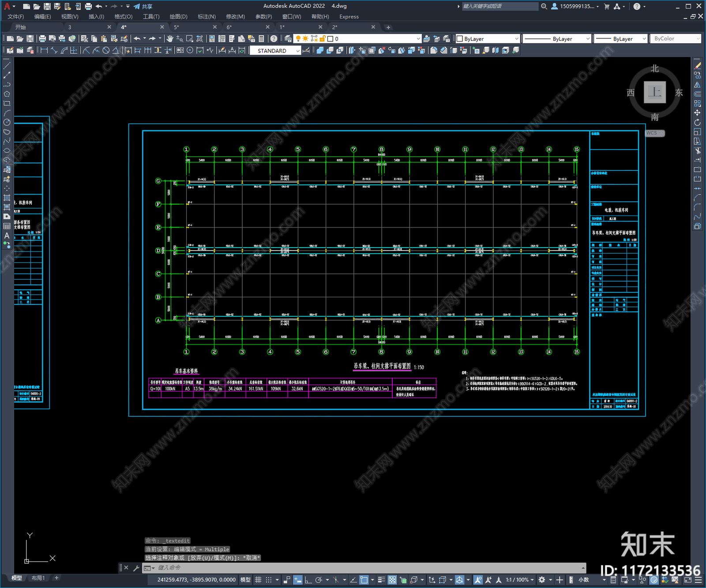Switch to the 布局1 layout tab
This screenshot has width=706, height=588.
38,578
